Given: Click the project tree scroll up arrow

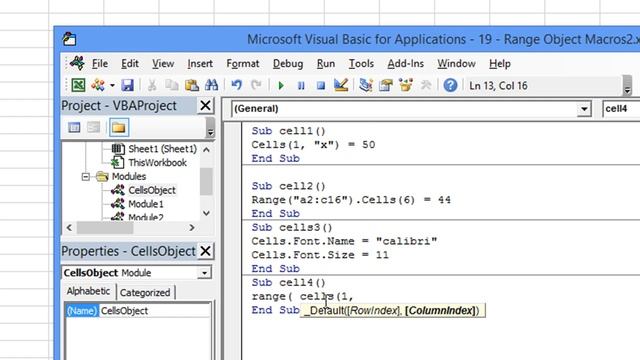Looking at the screenshot, I should tap(207, 150).
